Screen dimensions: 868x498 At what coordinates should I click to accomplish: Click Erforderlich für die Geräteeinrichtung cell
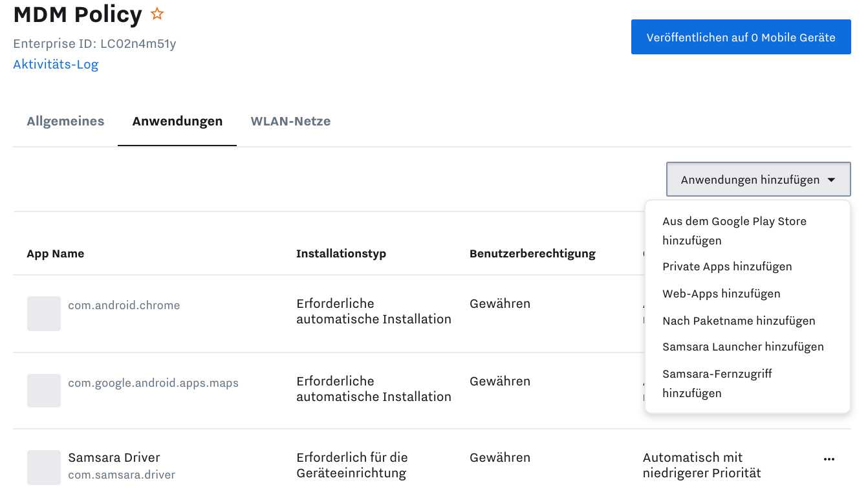(352, 465)
